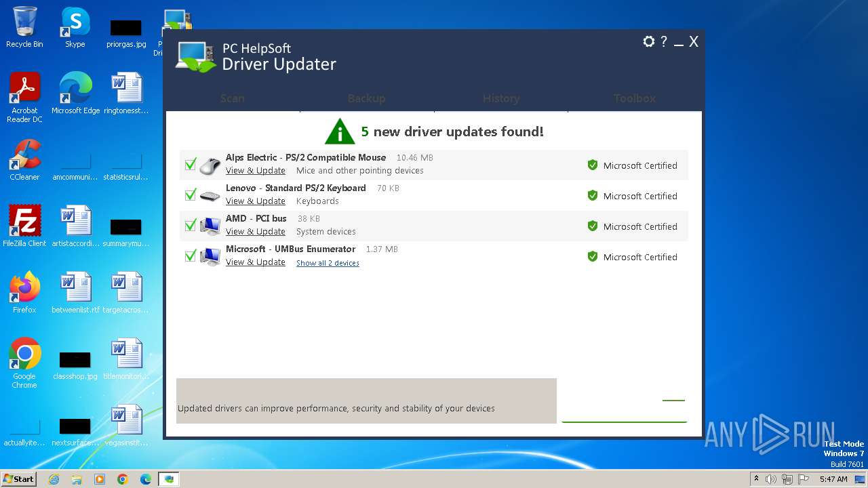Click Microsoft Certified shield for Lenovo keyboard
The width and height of the screenshot is (868, 488).
(592, 196)
